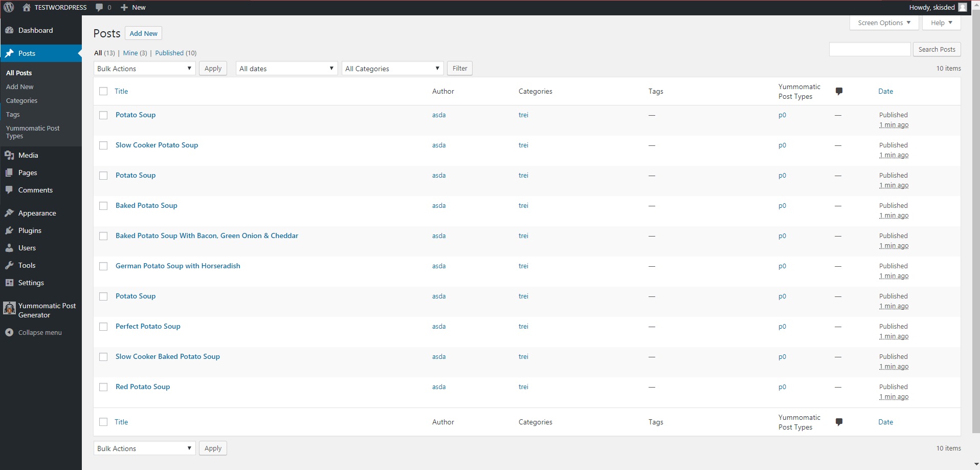980x470 pixels.
Task: Click the Tools wrench icon
Action: click(9, 265)
